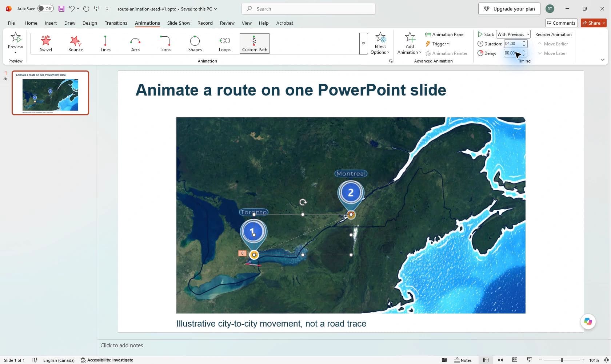The width and height of the screenshot is (611, 364).
Task: Select the Custom Path animation
Action: pyautogui.click(x=255, y=44)
